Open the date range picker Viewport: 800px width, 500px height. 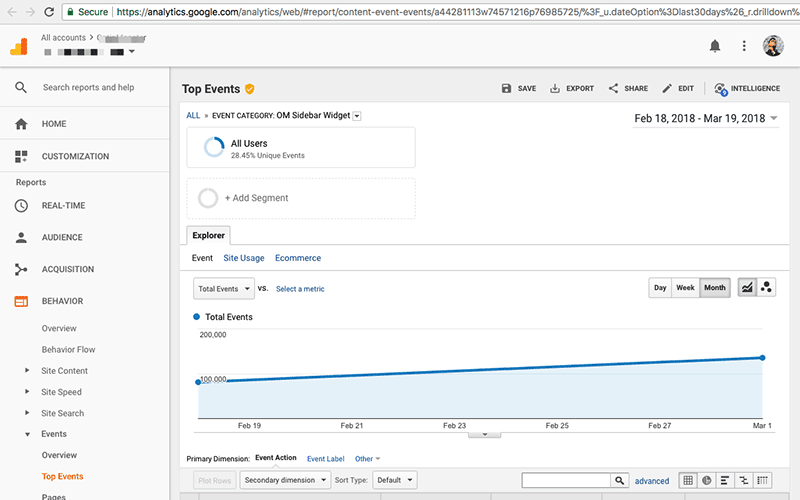(706, 119)
